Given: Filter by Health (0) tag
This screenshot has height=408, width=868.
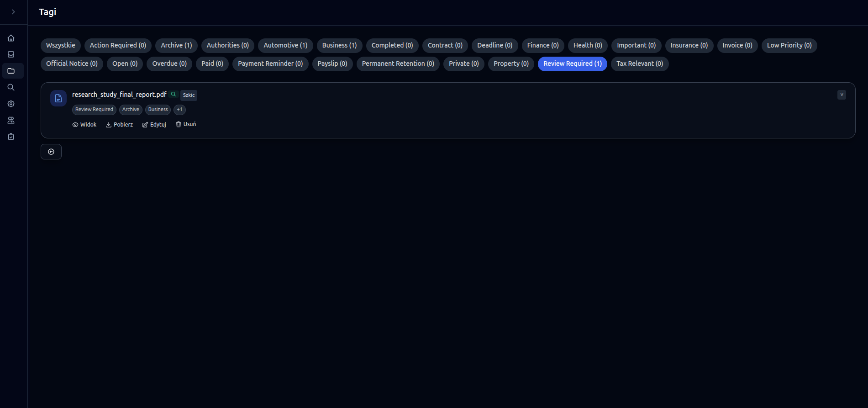Looking at the screenshot, I should (x=588, y=45).
